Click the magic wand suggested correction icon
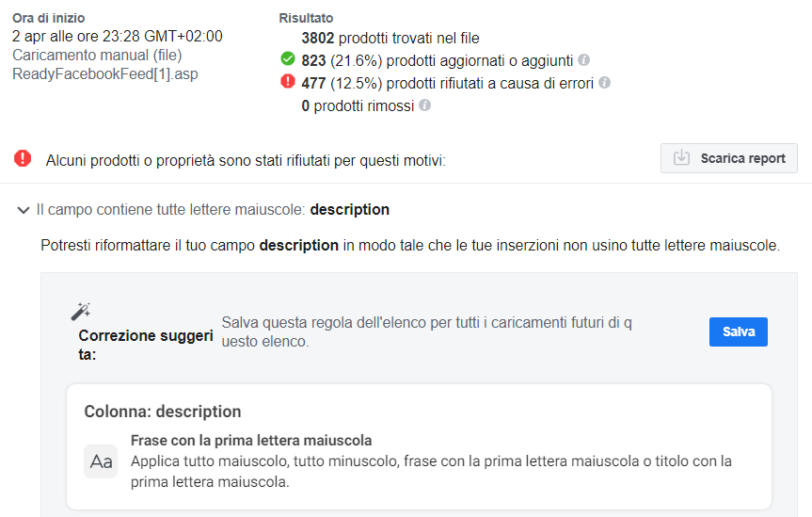The height and width of the screenshot is (517, 812). click(x=80, y=311)
